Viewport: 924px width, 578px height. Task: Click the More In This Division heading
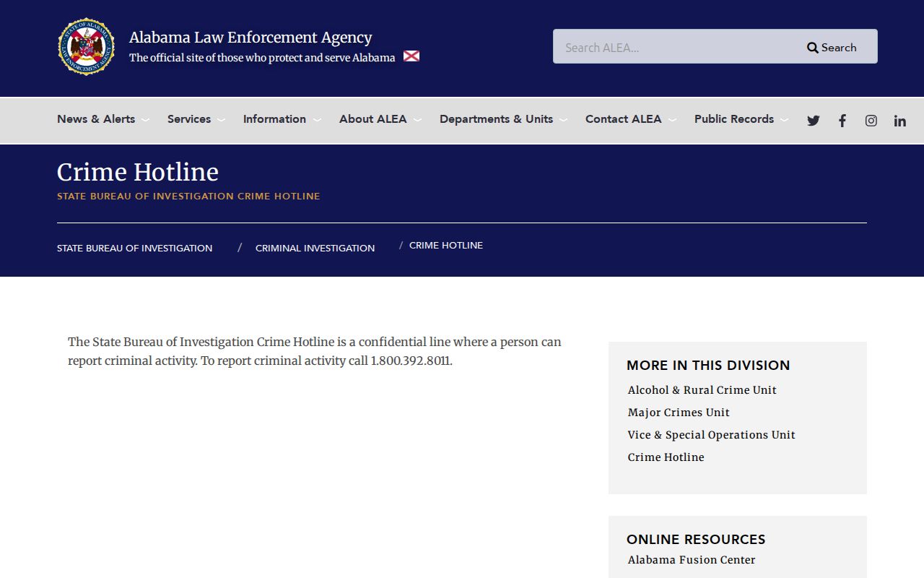[x=708, y=366]
